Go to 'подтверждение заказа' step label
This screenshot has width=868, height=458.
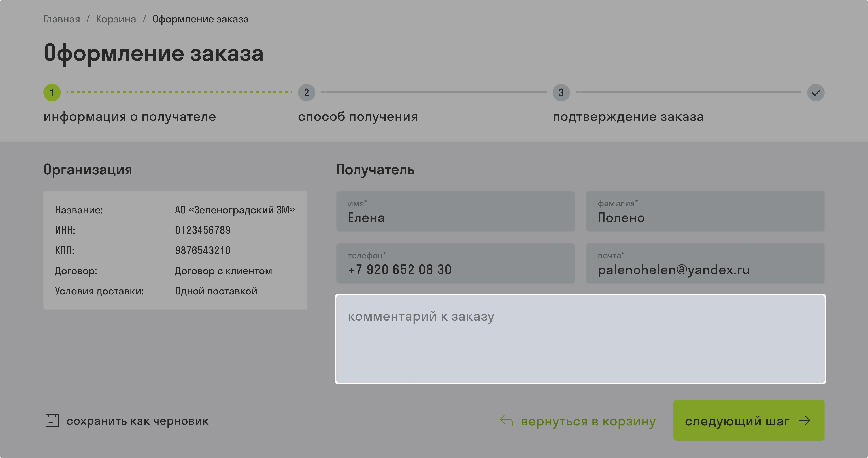628,117
